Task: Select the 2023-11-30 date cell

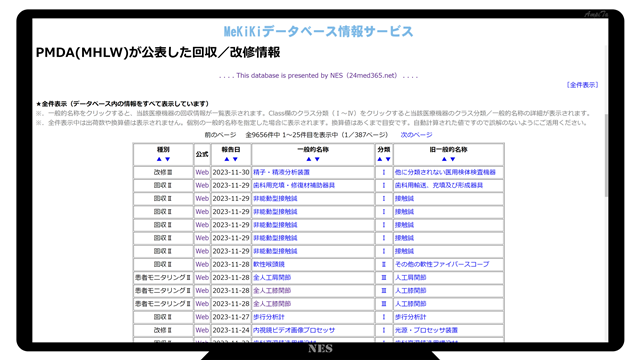Action: [231, 172]
